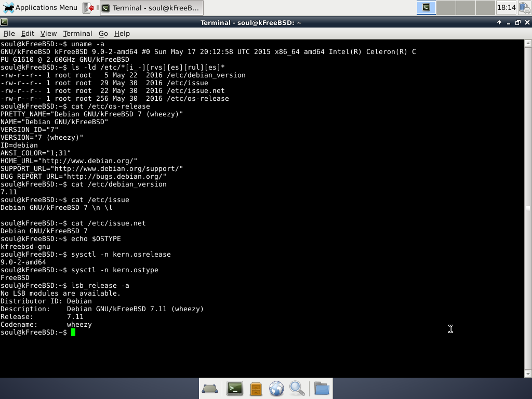
Task: Open the Terminal menu
Action: (78, 34)
